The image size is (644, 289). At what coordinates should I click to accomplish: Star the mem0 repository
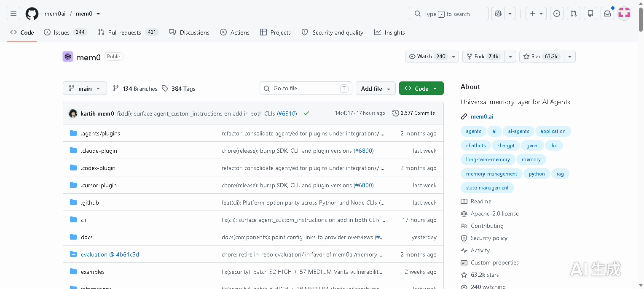542,57
